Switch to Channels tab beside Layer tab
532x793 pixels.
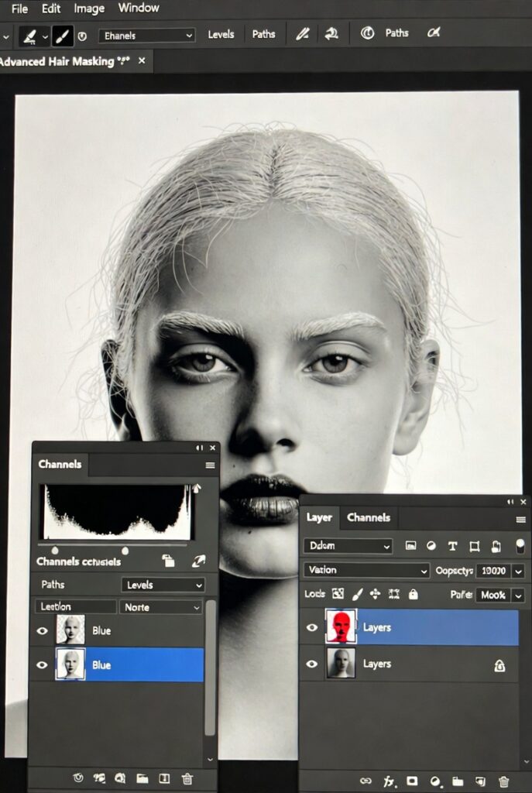coord(369,517)
